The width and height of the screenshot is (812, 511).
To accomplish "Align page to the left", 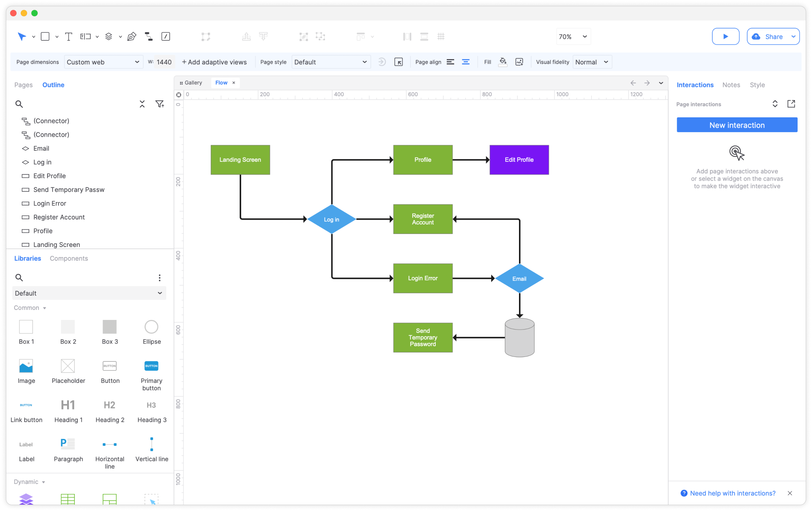I will [450, 62].
